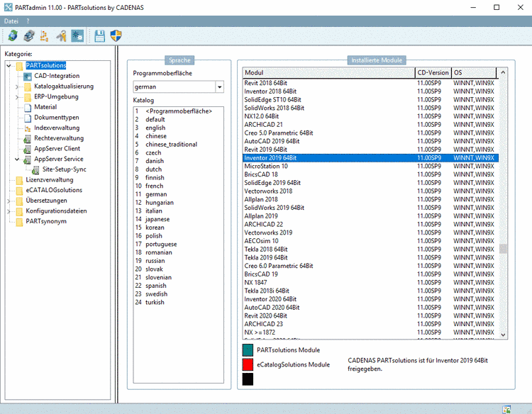This screenshot has height=414, width=532.
Task: Click the Rechteverwaltung server icon
Action: pyautogui.click(x=27, y=139)
